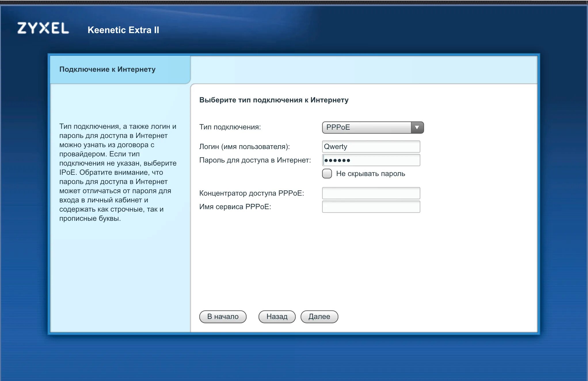The height and width of the screenshot is (381, 588).
Task: Select the "Подключение к Интернету" tab
Action: 120,70
